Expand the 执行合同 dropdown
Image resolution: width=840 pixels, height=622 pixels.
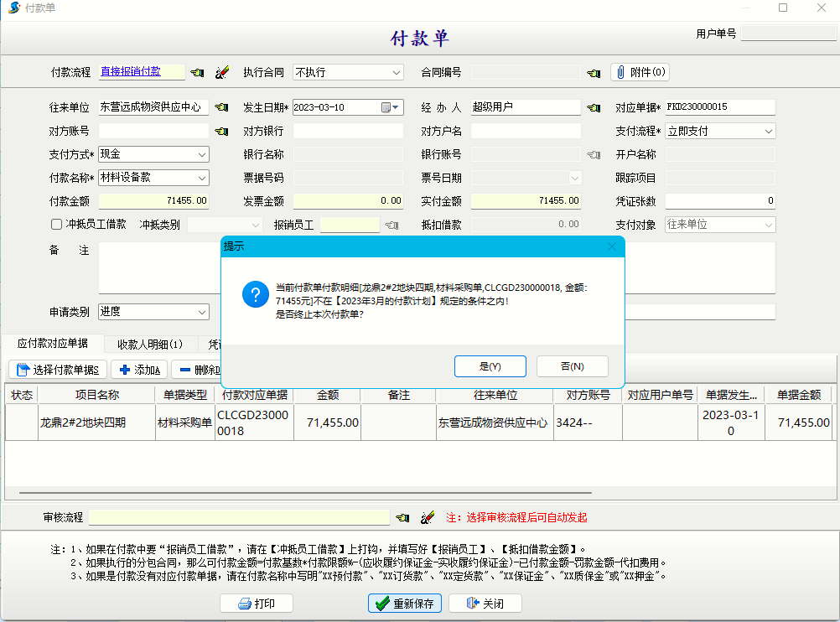(397, 73)
